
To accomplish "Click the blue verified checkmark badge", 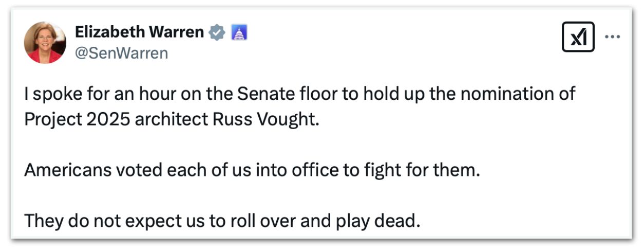I will pyautogui.click(x=218, y=32).
